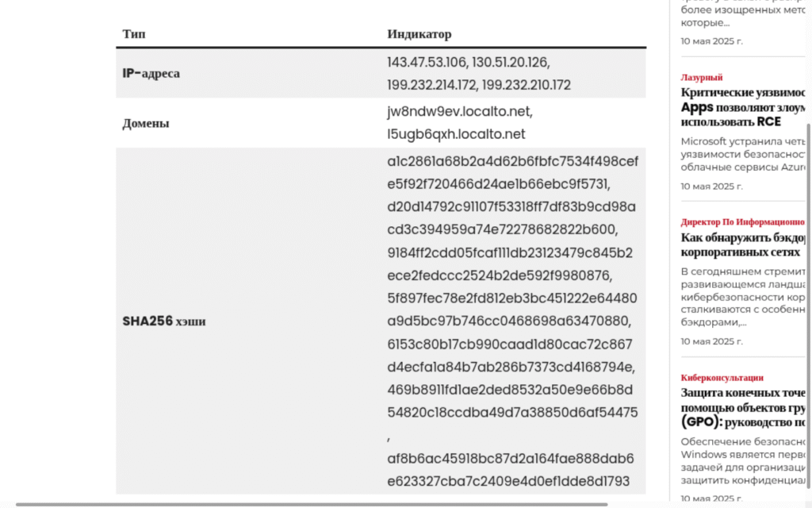Click the Microsoft Azure article excerpt text
The height and width of the screenshot is (508, 812).
pos(742,154)
